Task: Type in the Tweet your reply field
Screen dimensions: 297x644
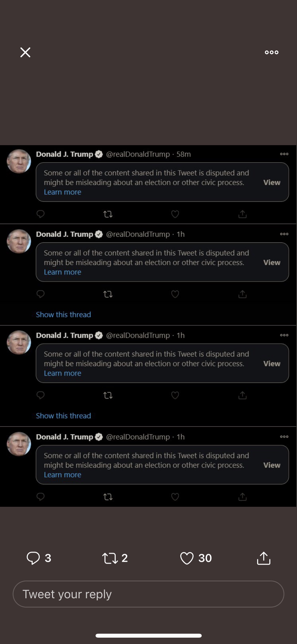Action: click(148, 594)
